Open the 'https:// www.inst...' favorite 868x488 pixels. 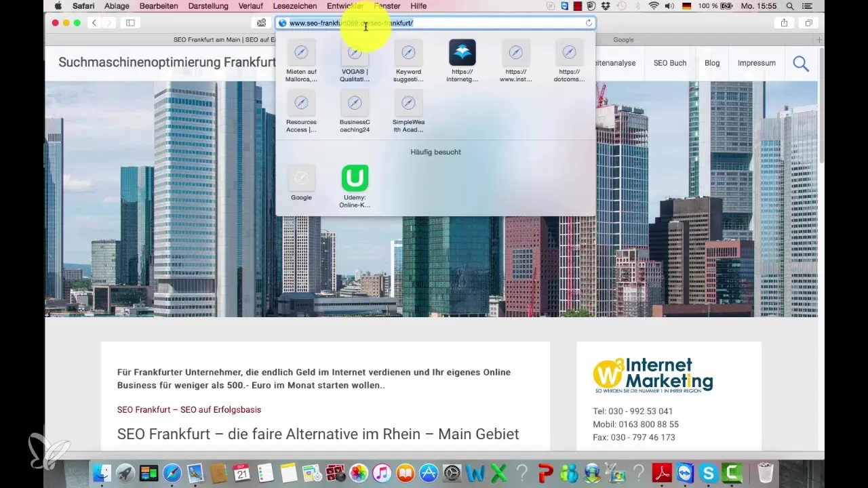(515, 61)
